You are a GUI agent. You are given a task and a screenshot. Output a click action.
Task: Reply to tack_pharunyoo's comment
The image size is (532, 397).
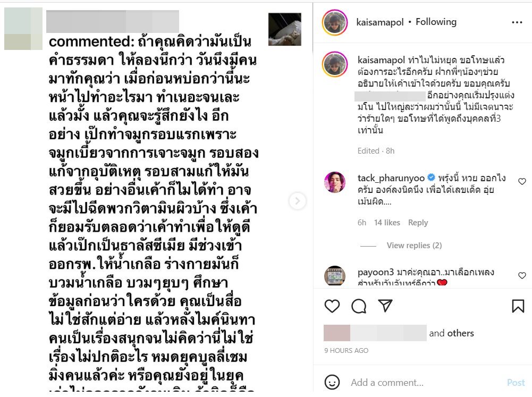click(418, 223)
